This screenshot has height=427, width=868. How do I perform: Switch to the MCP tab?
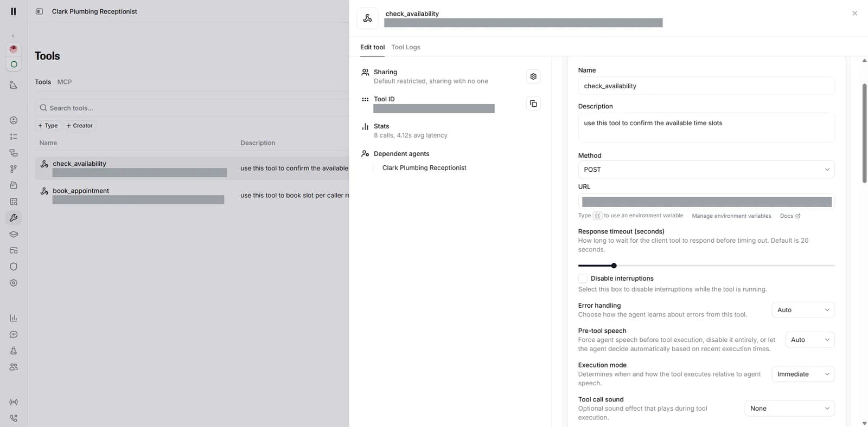(x=65, y=82)
